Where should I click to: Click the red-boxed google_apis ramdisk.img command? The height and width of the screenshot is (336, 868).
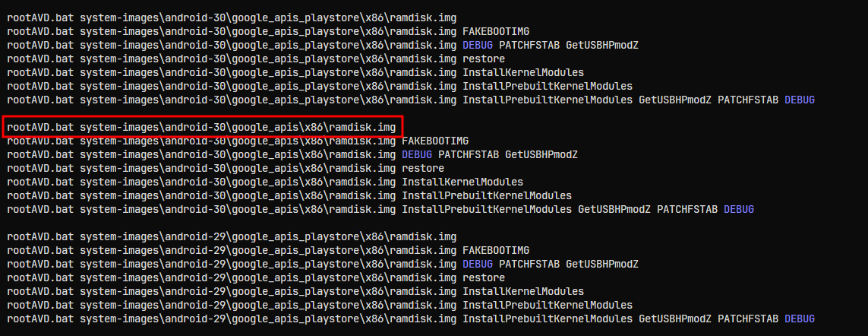coord(202,127)
